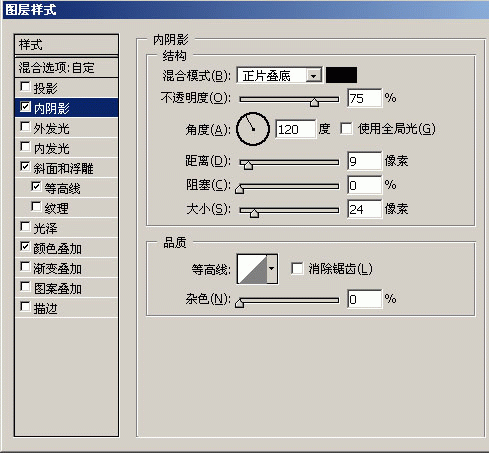Open 混合选项:自定 blending options
Image resolution: width=489 pixels, height=453 pixels.
coord(66,68)
